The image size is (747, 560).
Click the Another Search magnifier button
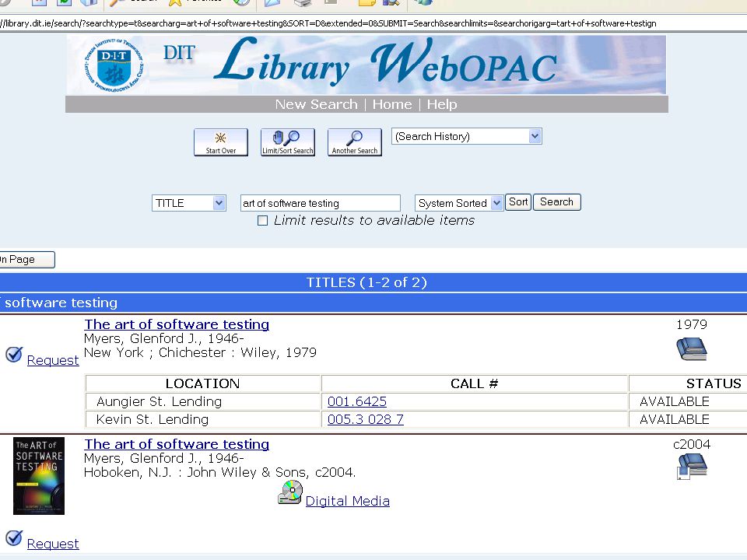pyautogui.click(x=355, y=142)
